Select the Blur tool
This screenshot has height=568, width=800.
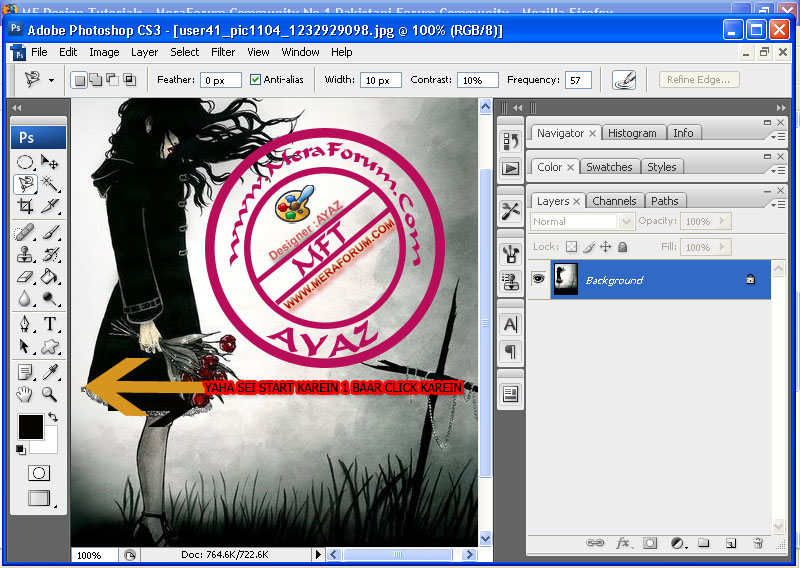(x=24, y=298)
